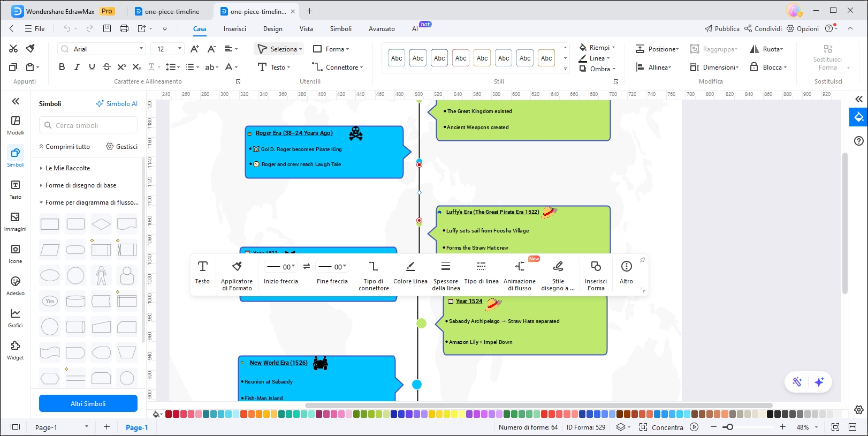Screen dimensions: 868x436
Task: Toggle Underline formatting
Action: 92,67
